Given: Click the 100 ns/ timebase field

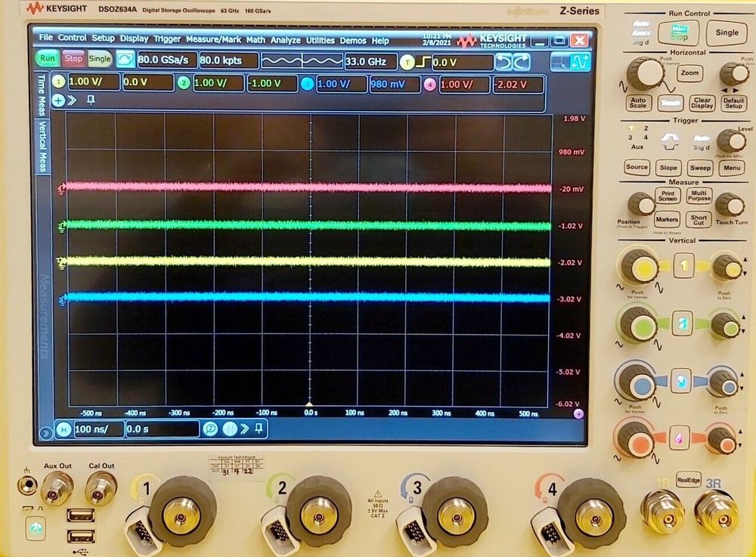Looking at the screenshot, I should click(x=99, y=429).
